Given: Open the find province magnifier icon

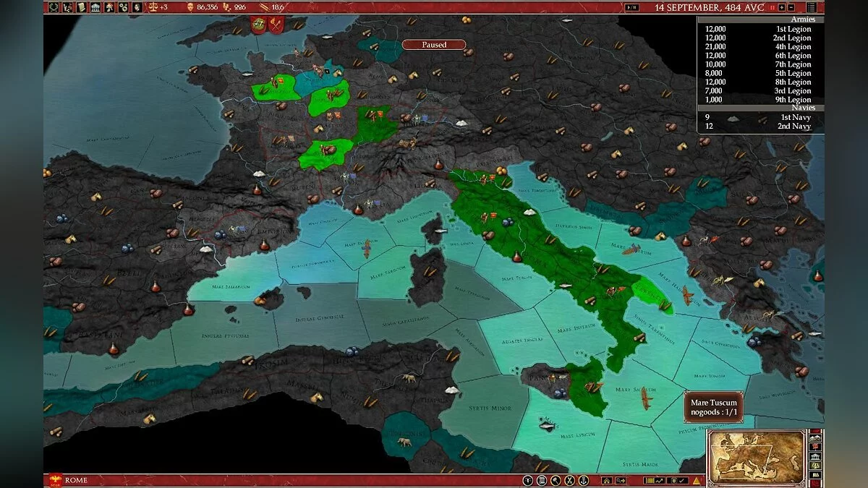Looking at the screenshot, I should [x=621, y=481].
